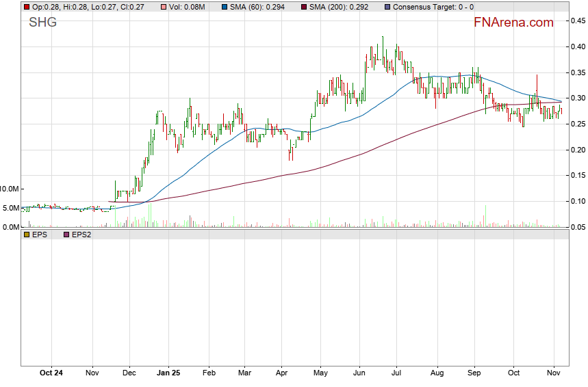Select the Jan 25 date axis label

pyautogui.click(x=168, y=373)
